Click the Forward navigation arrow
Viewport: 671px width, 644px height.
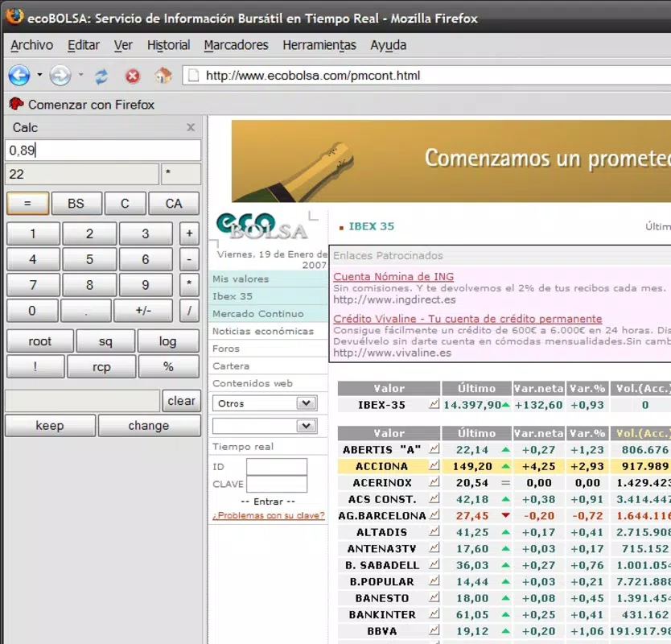60,76
